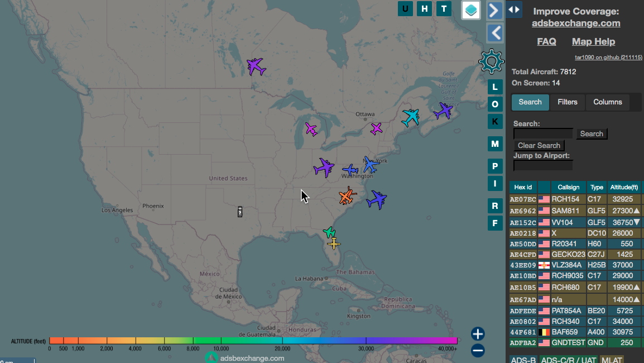Switch to the Filters tab

point(567,102)
